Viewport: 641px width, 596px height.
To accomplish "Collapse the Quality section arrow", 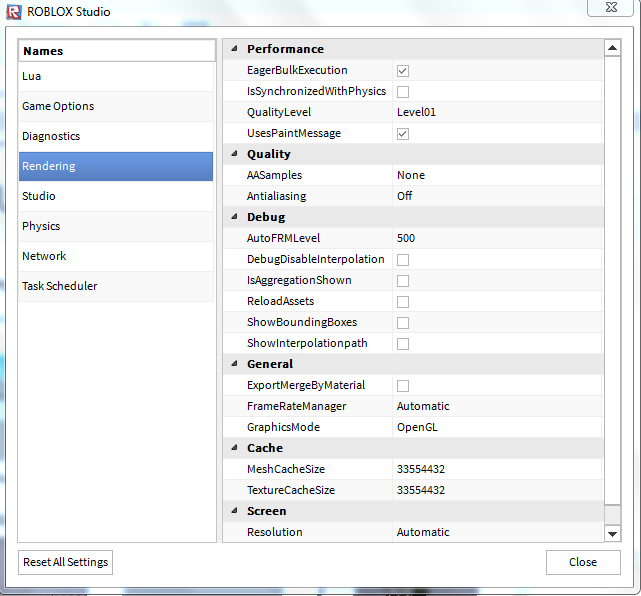I will pos(235,154).
